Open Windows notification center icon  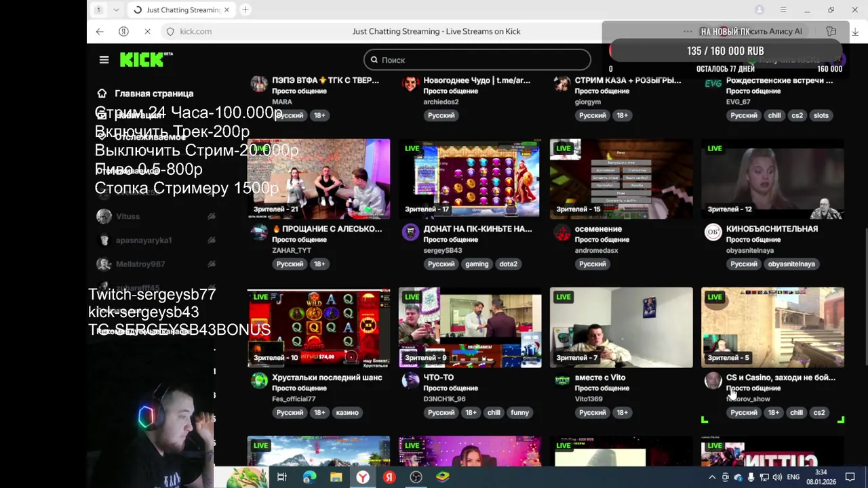tap(850, 477)
